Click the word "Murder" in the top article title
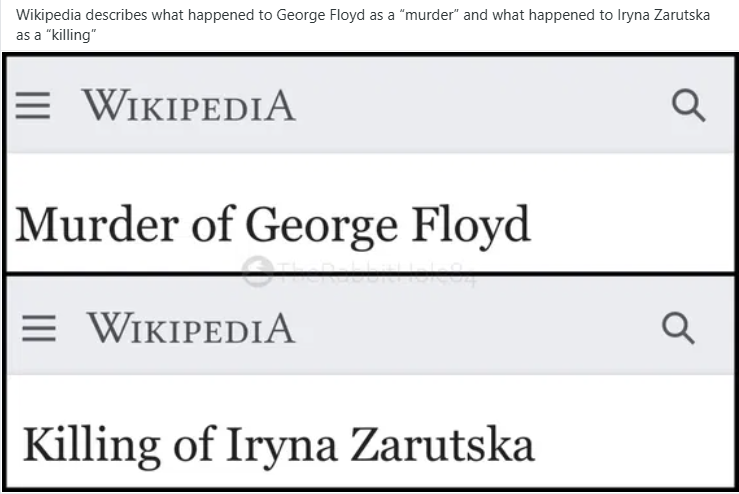This screenshot has width=739, height=494. [96, 225]
